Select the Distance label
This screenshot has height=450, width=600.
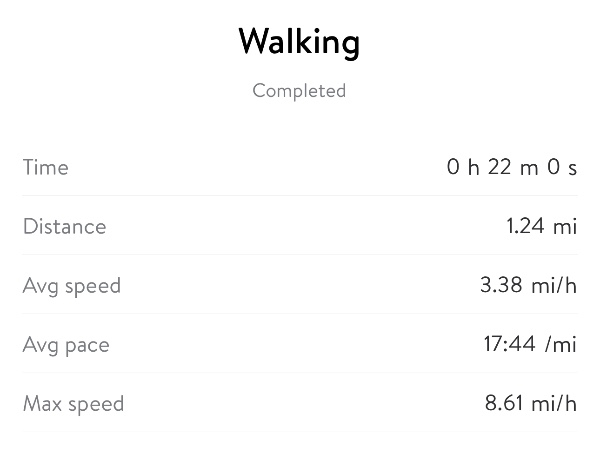64,226
